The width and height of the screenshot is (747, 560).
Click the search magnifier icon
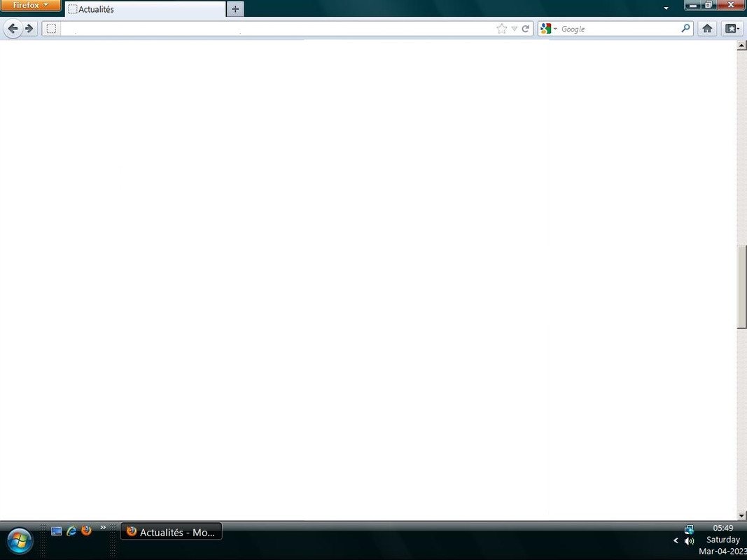click(685, 29)
